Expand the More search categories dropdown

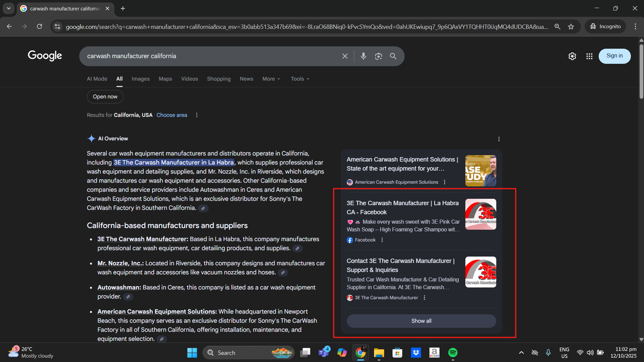point(271,79)
